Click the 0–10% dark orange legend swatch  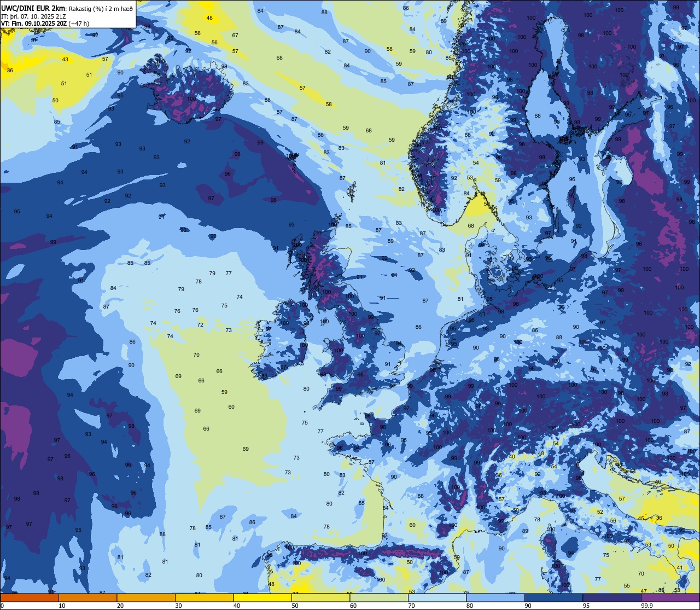click(x=30, y=598)
